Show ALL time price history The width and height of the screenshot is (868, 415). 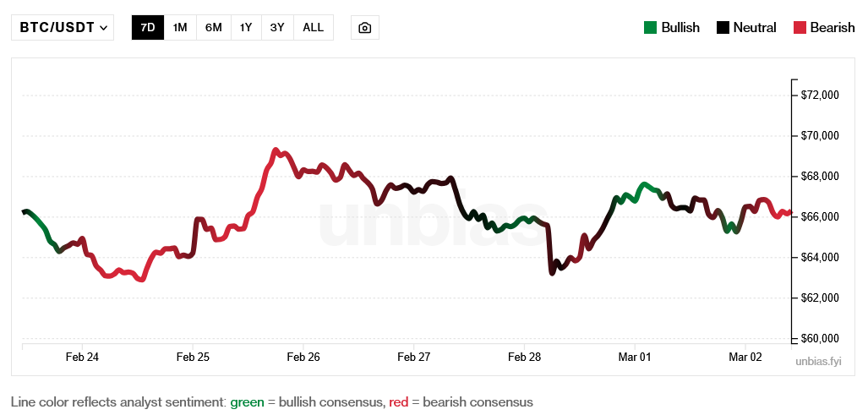[313, 27]
